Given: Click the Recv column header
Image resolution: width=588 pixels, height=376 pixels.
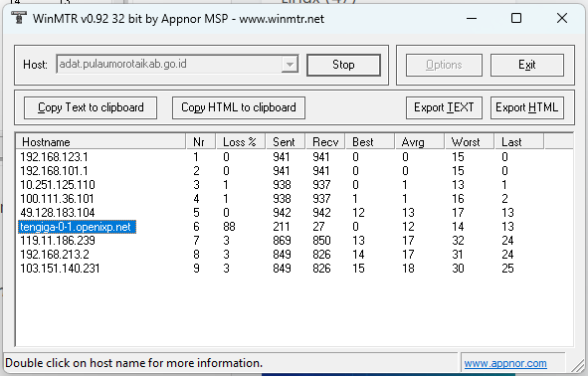Looking at the screenshot, I should [325, 142].
